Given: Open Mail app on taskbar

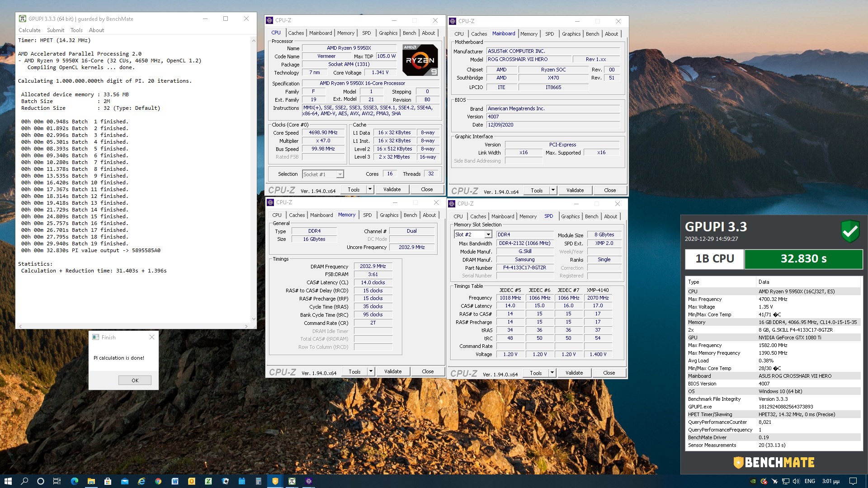Looking at the screenshot, I should 125,481.
